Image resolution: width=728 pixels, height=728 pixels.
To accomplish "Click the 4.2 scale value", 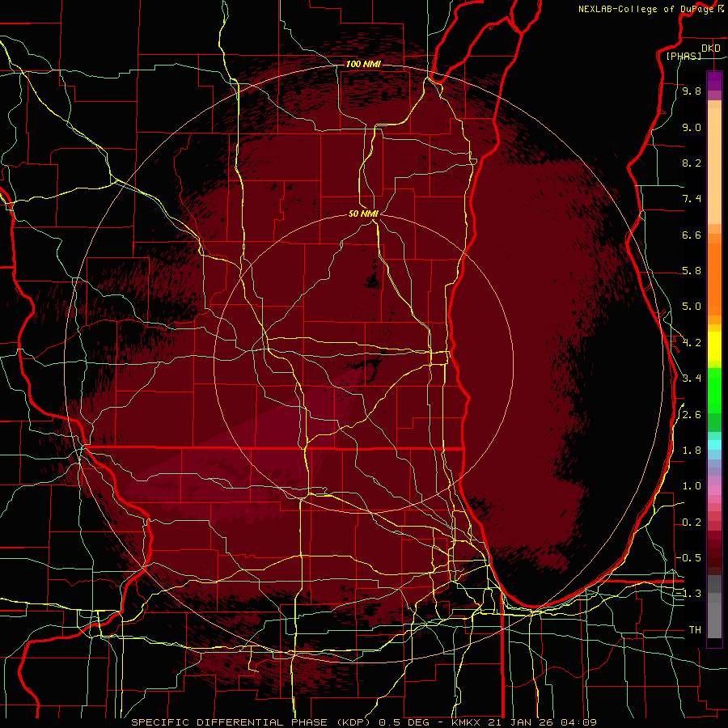I will pyautogui.click(x=692, y=343).
